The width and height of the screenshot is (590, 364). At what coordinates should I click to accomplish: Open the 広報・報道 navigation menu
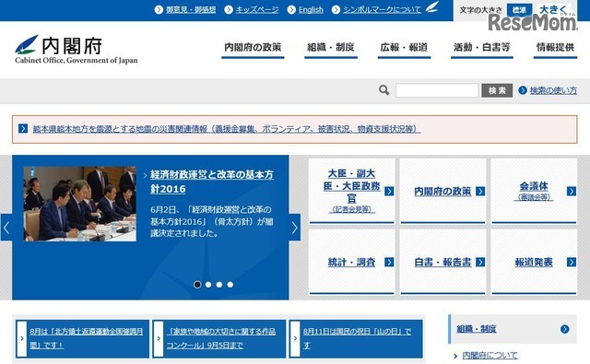404,49
